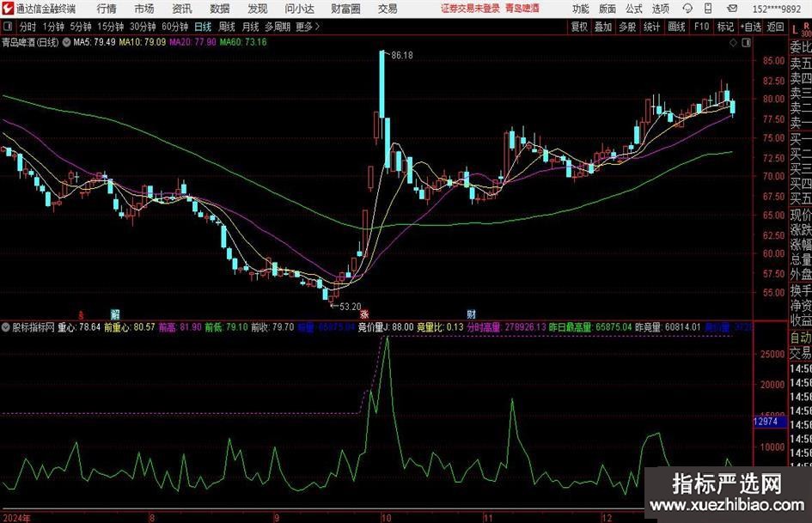Click the 2024年 time axis label
The width and height of the screenshot is (812, 523).
coord(16,518)
